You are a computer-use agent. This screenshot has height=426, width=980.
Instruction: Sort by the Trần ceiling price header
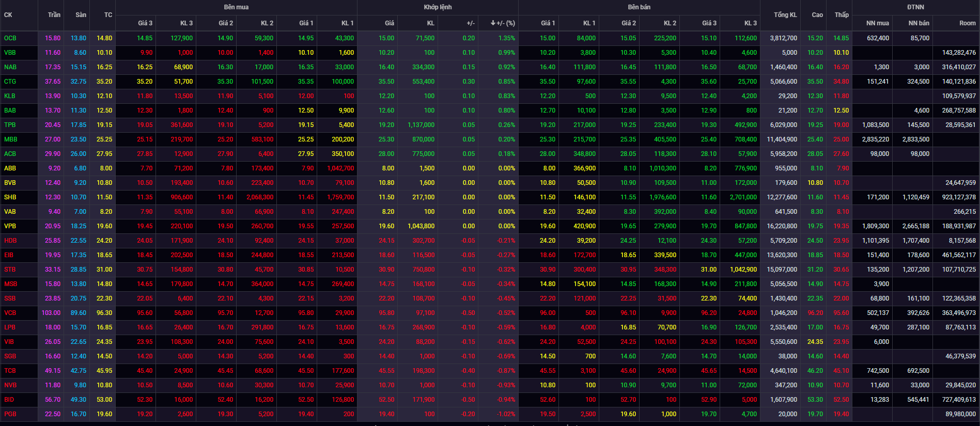(x=54, y=15)
